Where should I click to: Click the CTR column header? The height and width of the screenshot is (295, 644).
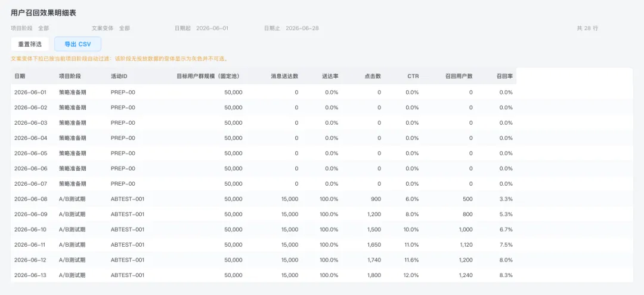point(414,76)
